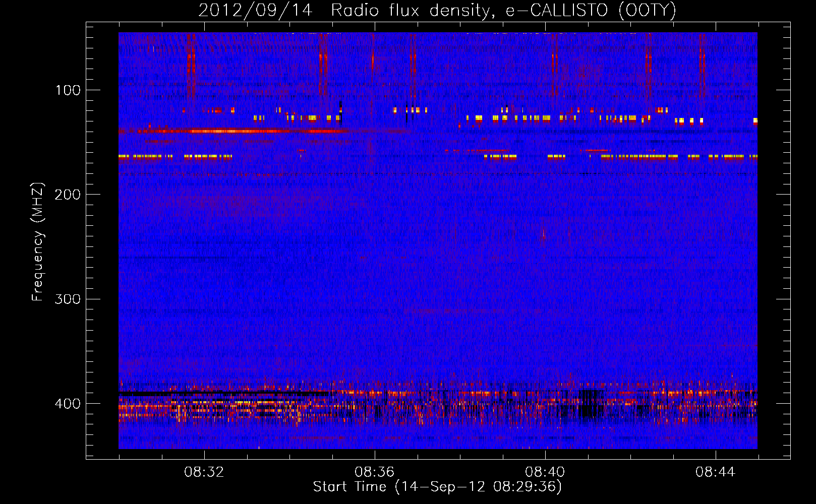
Task: Click the 200 frequency tick label
Action: tap(68, 195)
